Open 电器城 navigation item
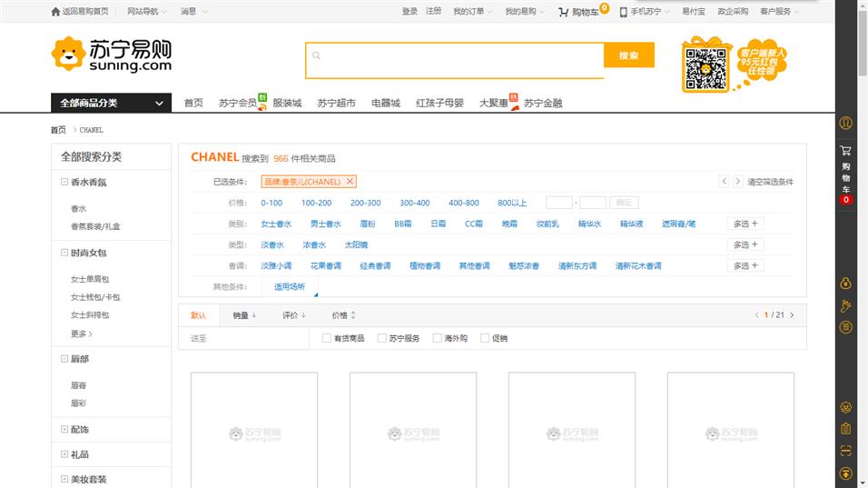868x488 pixels. 386,103
